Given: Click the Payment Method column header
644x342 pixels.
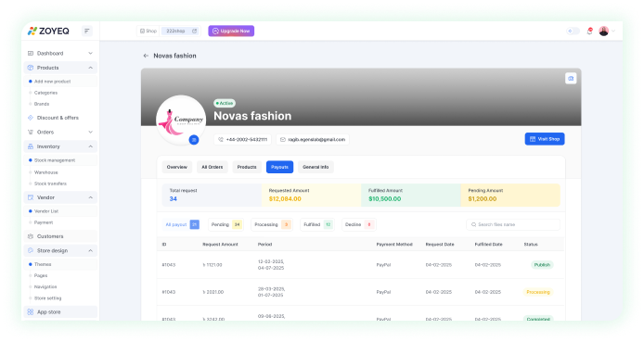Looking at the screenshot, I should pyautogui.click(x=394, y=245).
